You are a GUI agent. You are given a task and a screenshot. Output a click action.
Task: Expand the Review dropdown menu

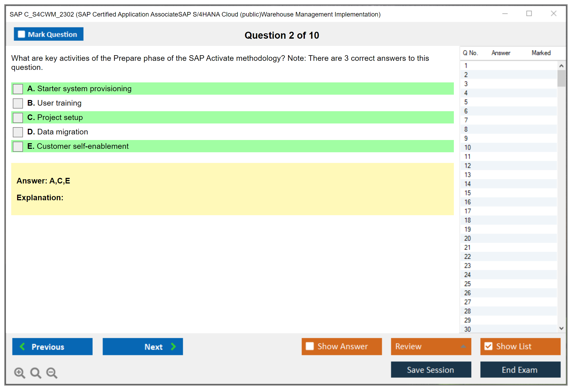point(463,346)
